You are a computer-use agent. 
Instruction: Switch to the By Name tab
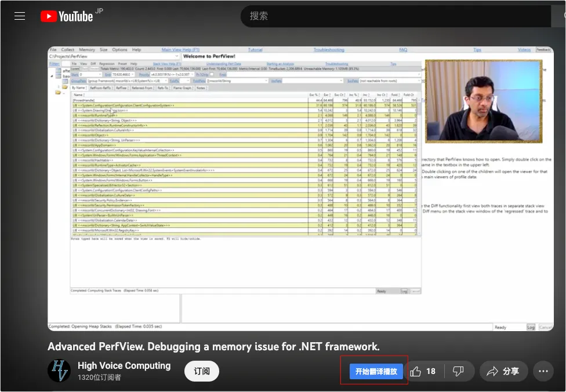pos(79,88)
